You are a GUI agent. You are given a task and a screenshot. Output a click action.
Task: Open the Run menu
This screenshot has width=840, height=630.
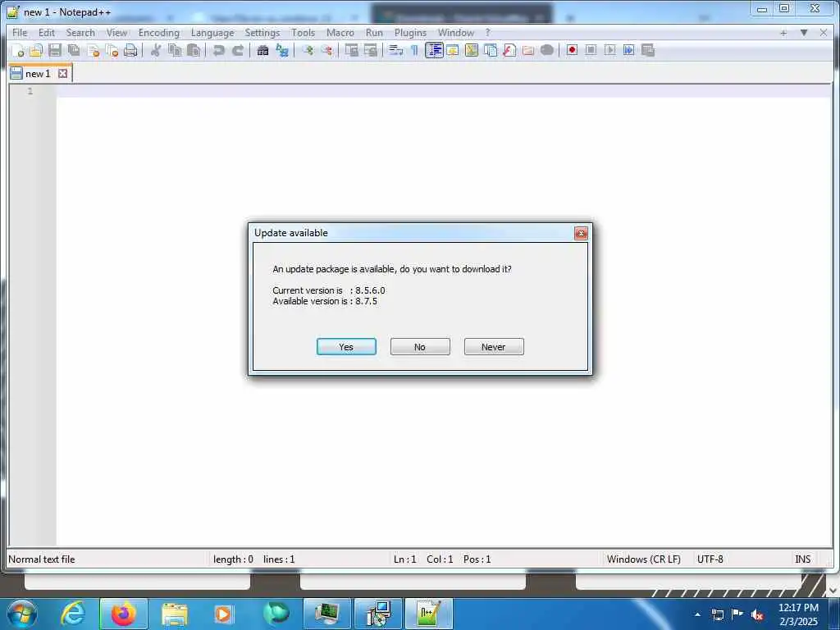coord(374,33)
